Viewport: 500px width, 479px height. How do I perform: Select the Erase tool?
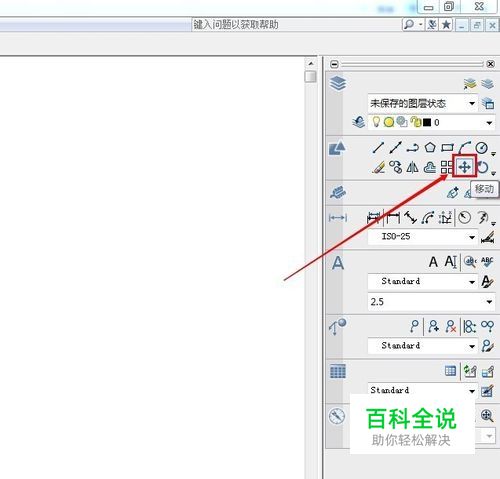pyautogui.click(x=378, y=167)
